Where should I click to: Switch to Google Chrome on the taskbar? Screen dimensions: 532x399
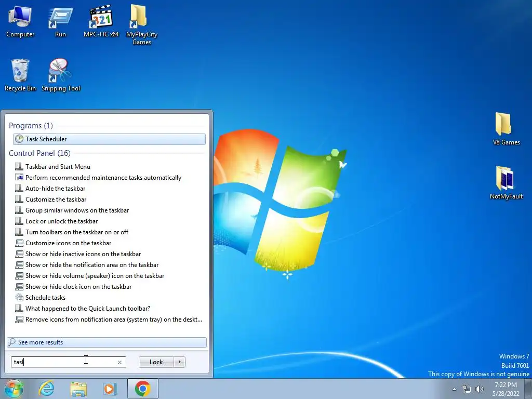pos(142,389)
